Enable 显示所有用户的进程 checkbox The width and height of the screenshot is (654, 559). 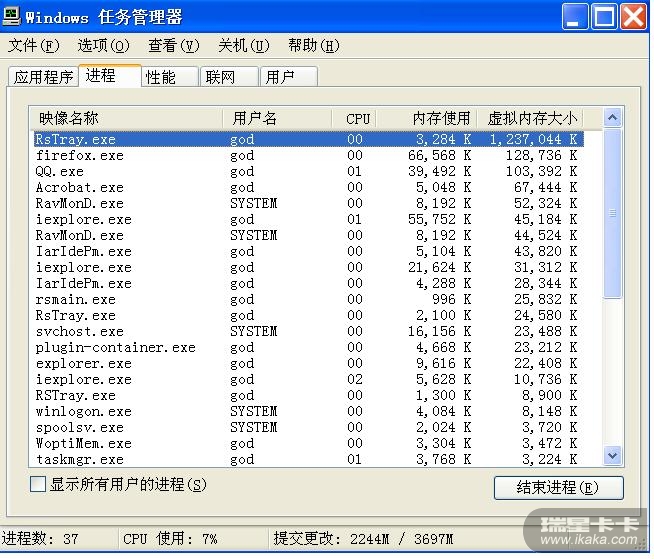(x=38, y=484)
